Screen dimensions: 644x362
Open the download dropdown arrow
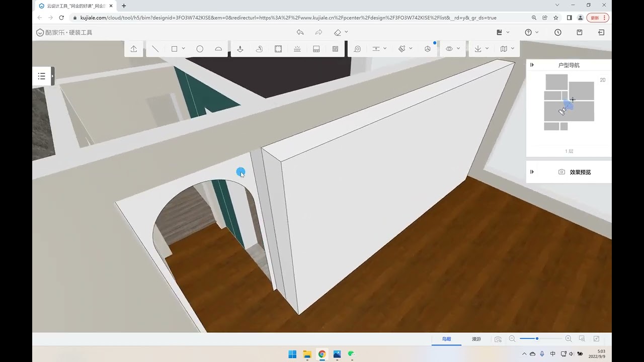coord(487,49)
